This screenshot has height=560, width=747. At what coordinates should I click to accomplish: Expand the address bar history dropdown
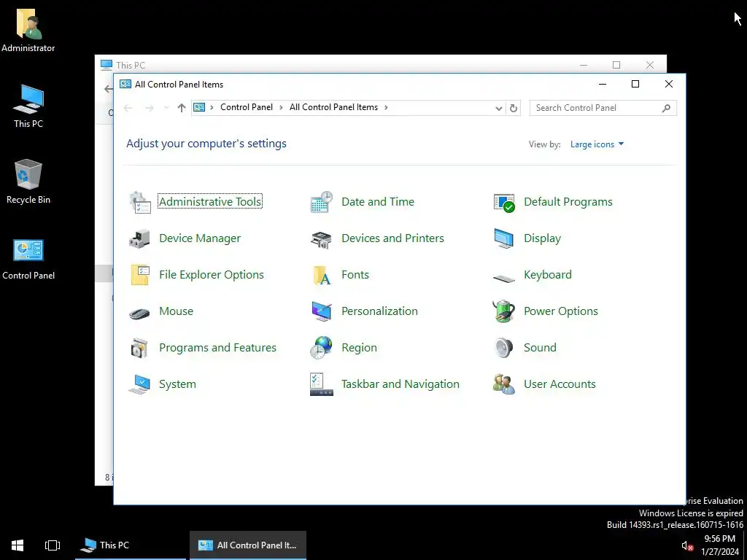tap(498, 108)
